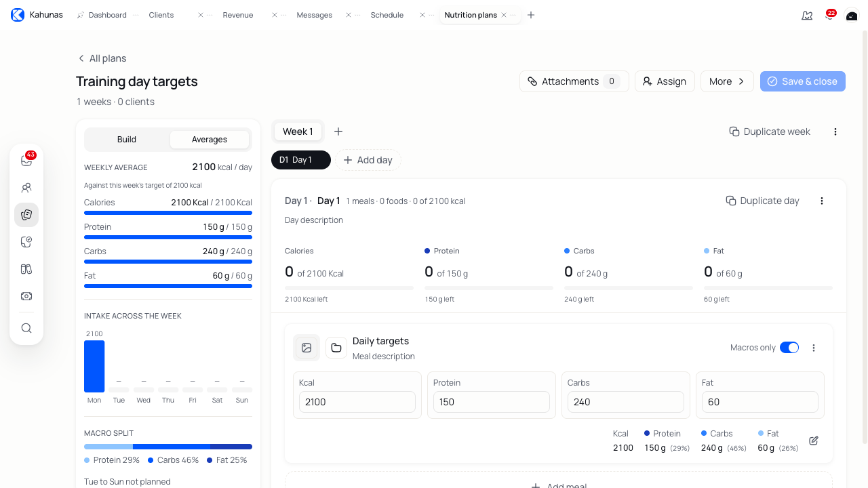Open the three-dot menu next to Duplicate day
Screen dimensions: 868x488
tap(822, 201)
